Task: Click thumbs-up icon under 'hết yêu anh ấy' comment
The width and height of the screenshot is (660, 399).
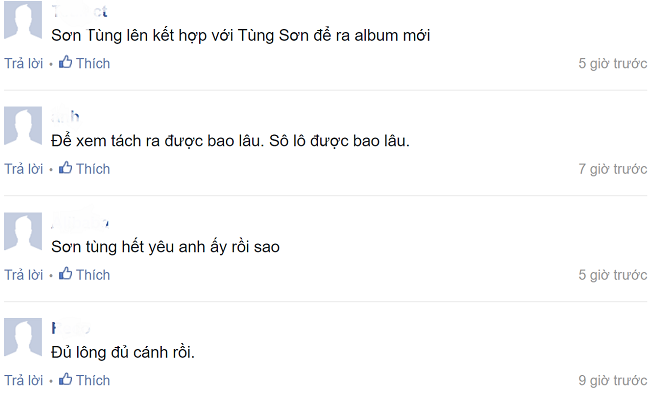Action: coord(65,274)
